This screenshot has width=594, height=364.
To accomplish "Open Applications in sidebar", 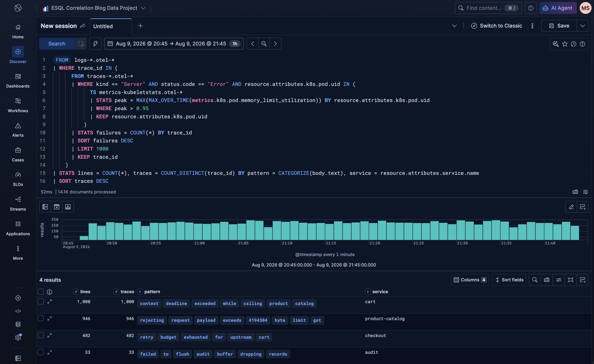I will [18, 229].
